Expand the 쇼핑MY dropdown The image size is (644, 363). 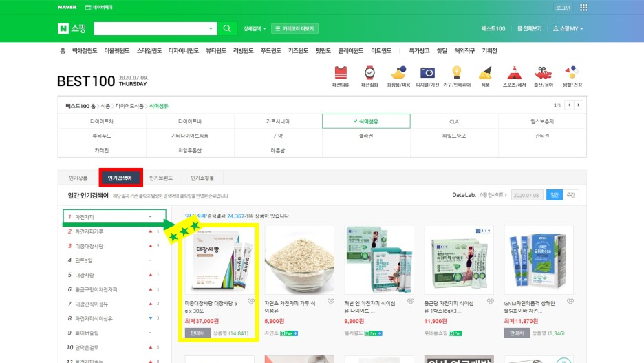point(568,28)
